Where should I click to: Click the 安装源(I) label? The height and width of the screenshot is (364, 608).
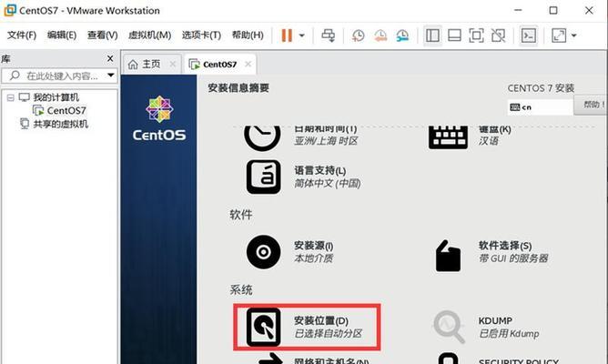[x=313, y=246]
